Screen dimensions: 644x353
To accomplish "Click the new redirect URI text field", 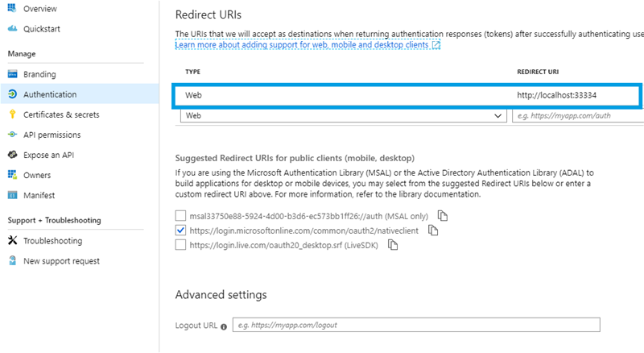I will (577, 116).
